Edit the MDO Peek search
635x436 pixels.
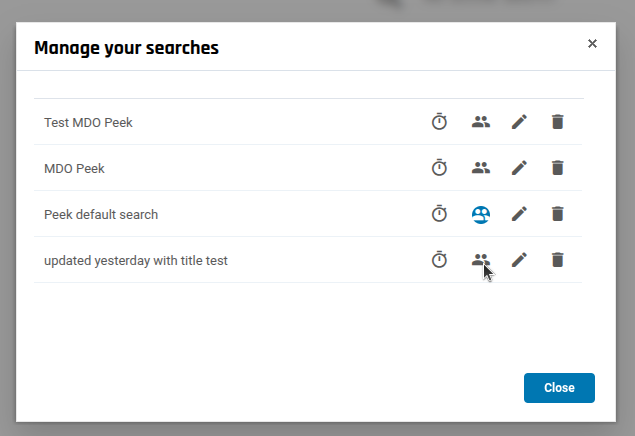pos(519,168)
